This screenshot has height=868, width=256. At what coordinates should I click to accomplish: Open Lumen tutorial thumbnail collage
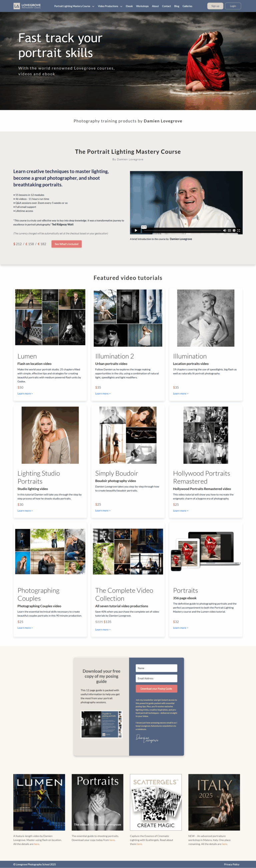coord(50,317)
